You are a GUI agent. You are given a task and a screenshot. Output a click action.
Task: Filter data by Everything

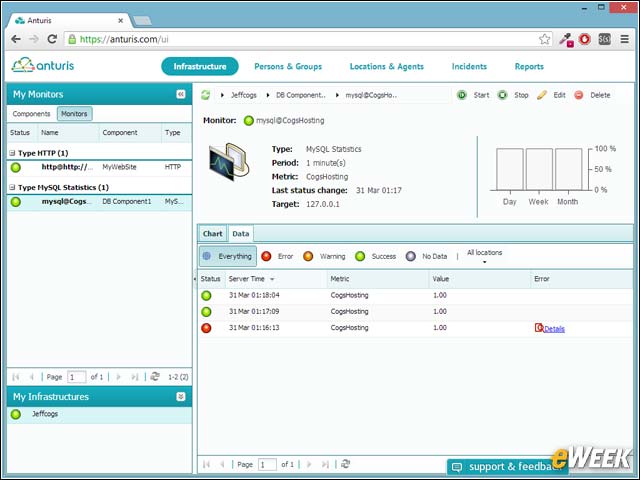(228, 256)
